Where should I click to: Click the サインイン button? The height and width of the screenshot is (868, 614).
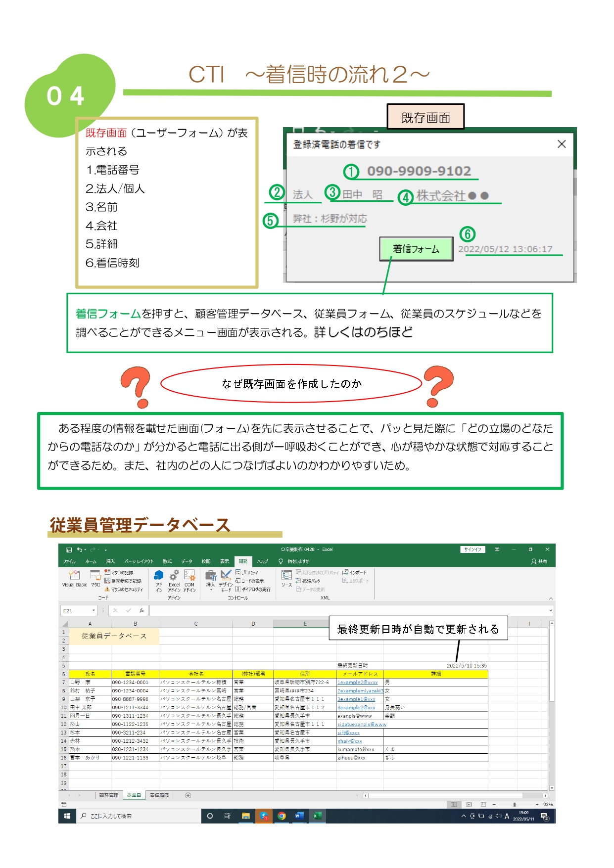tap(472, 549)
